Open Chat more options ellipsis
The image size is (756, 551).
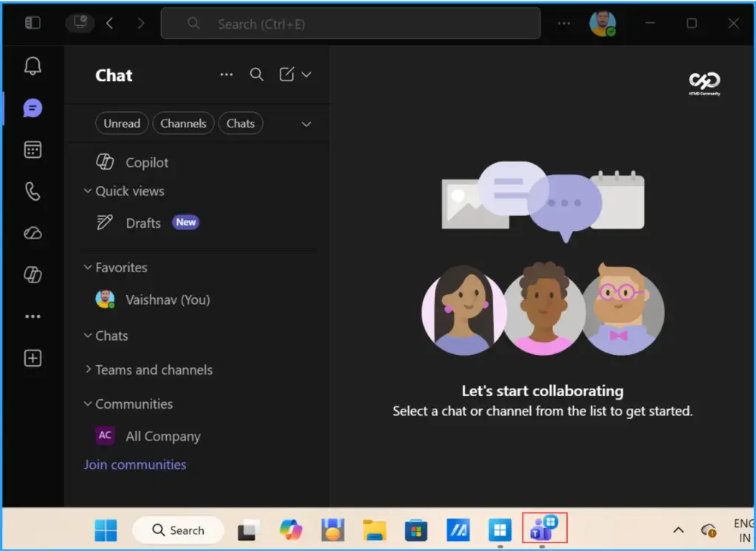click(227, 74)
